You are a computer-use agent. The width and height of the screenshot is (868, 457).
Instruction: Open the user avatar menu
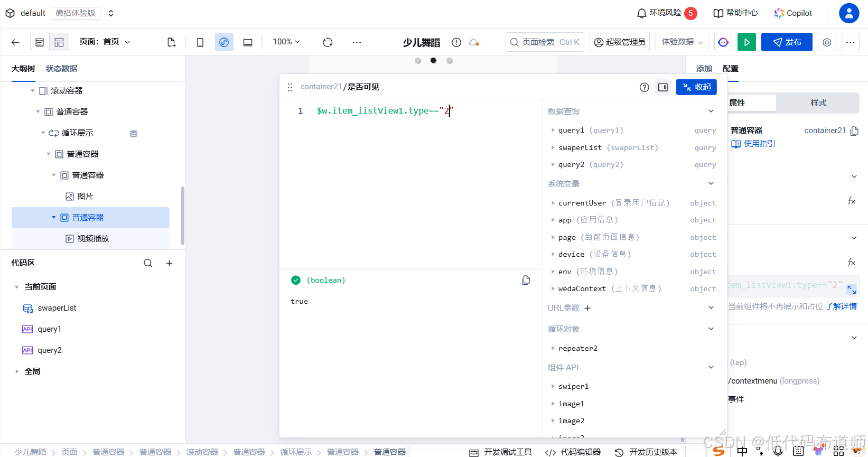click(849, 13)
